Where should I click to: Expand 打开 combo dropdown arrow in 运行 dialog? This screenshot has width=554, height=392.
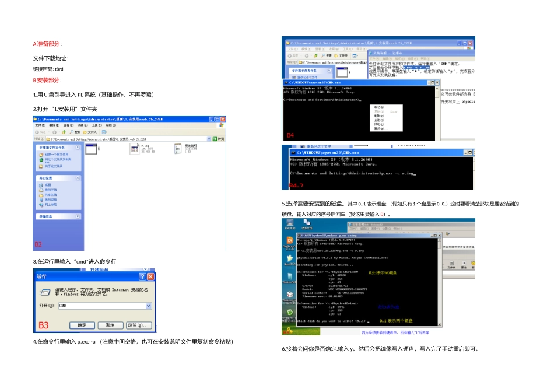coord(149,306)
